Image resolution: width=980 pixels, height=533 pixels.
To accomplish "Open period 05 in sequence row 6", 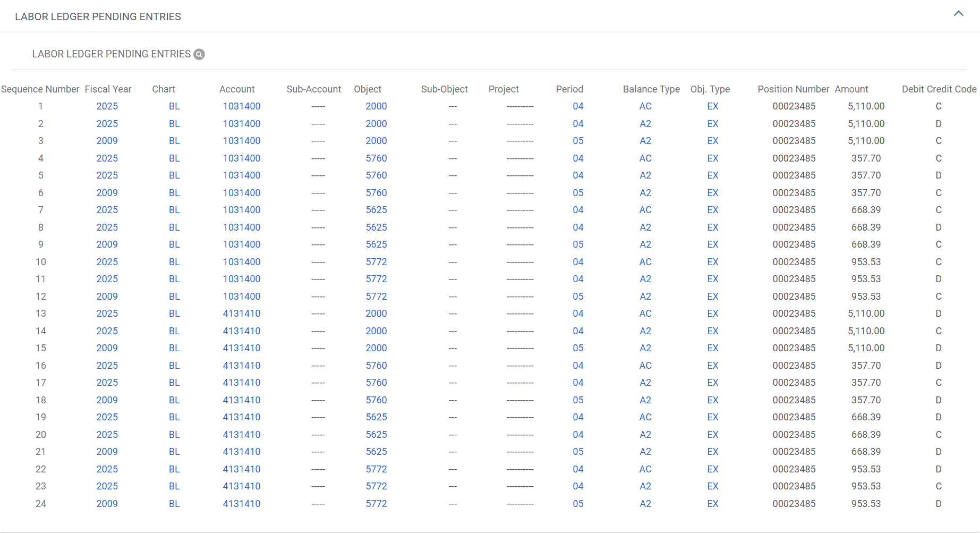I will point(578,193).
